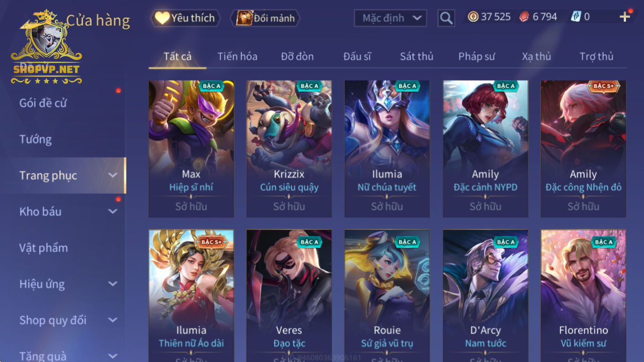Select the Pháp sư tab
This screenshot has width=644, height=362.
[476, 56]
